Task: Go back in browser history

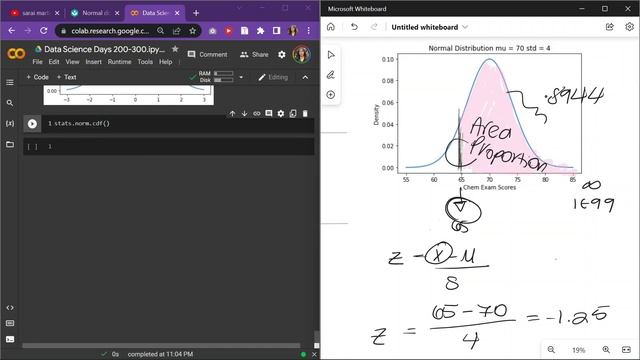Action: (x=11, y=31)
